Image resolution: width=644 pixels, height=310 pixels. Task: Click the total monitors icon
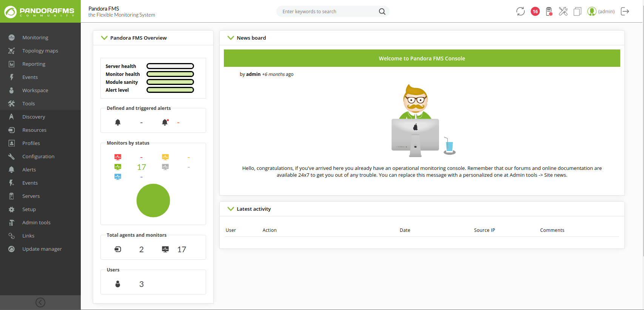click(165, 249)
